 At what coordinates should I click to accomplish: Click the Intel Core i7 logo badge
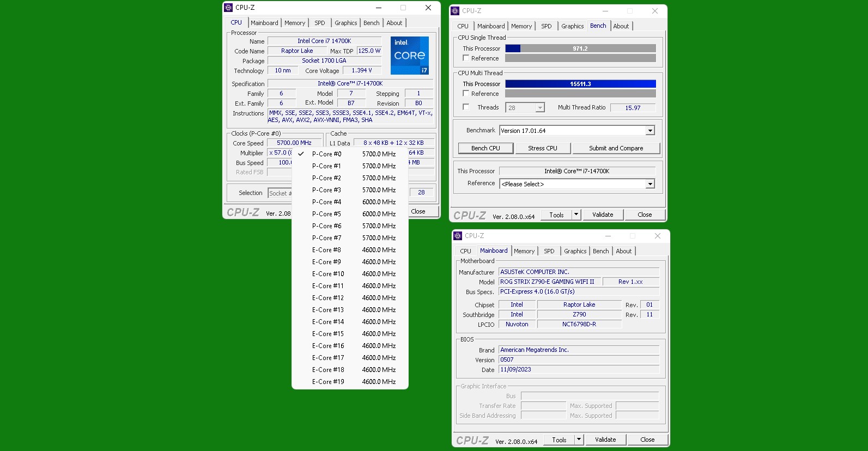click(409, 56)
